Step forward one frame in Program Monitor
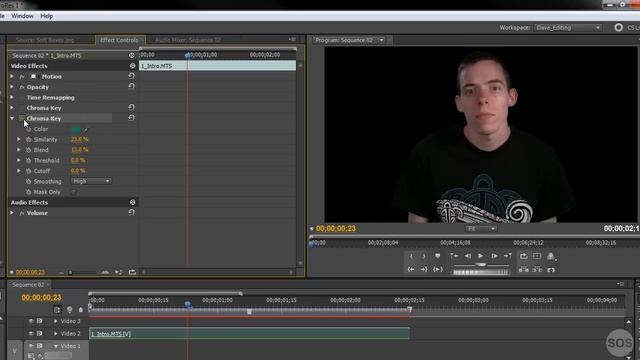 (494, 256)
